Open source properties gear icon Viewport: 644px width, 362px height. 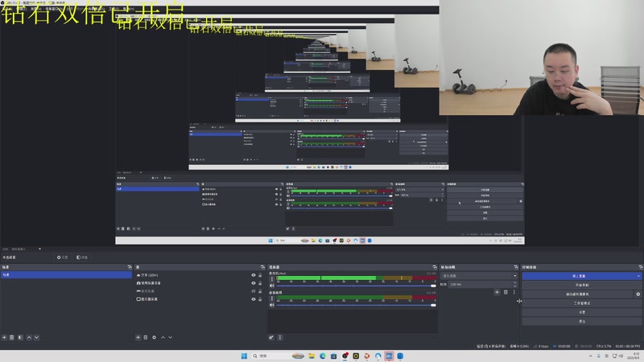(154, 337)
